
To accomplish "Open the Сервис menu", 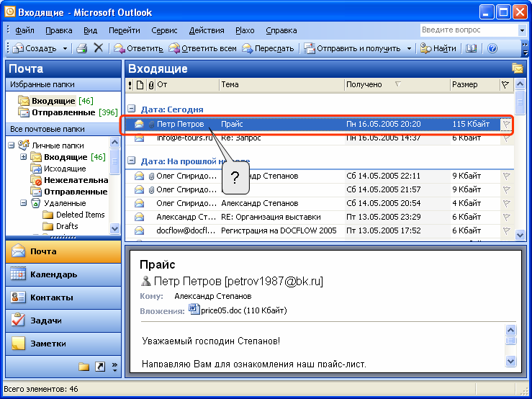I will coord(164,30).
